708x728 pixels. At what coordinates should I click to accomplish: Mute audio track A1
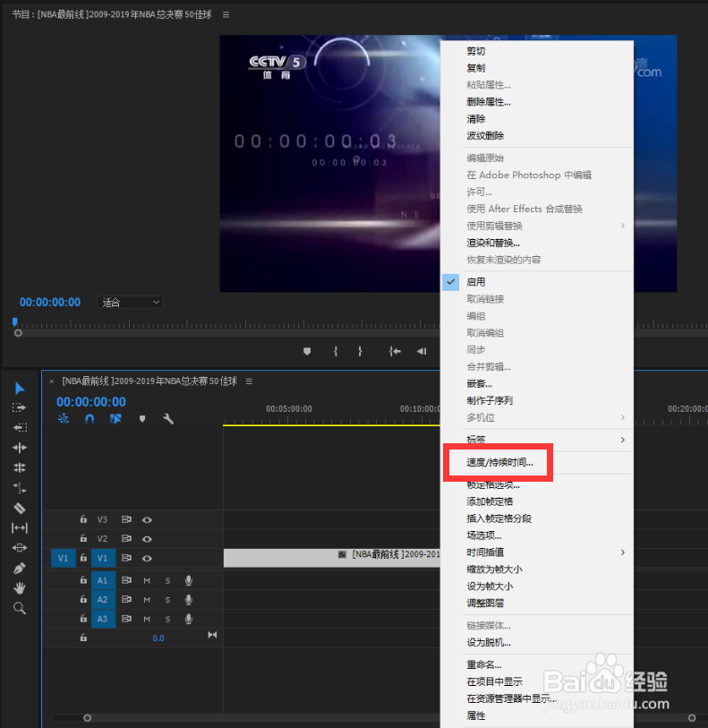[147, 580]
